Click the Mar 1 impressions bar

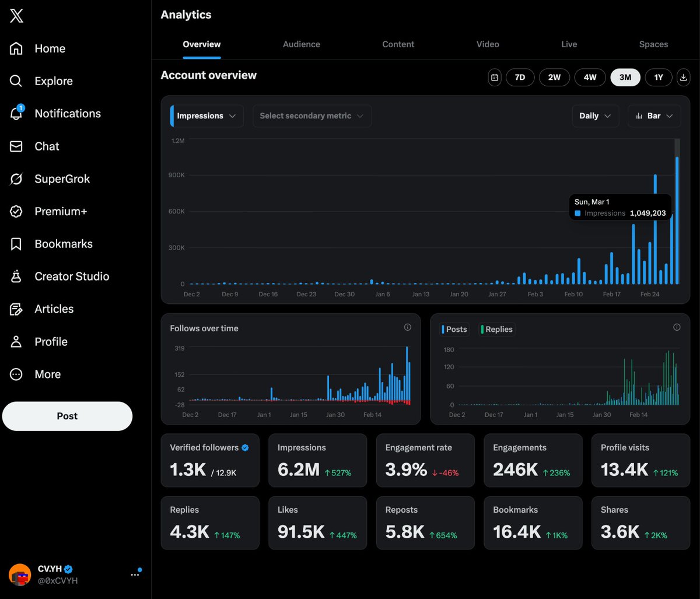[677, 220]
